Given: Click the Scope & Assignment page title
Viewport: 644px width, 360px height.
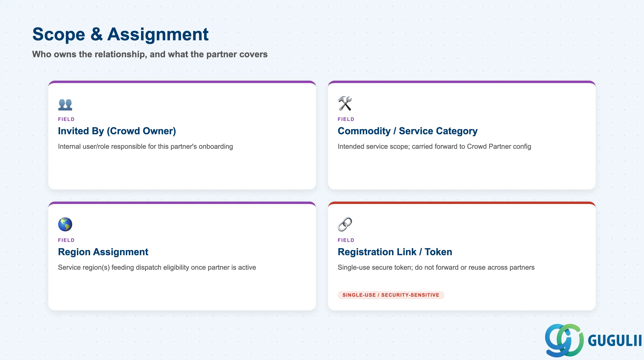Looking at the screenshot, I should point(120,34).
